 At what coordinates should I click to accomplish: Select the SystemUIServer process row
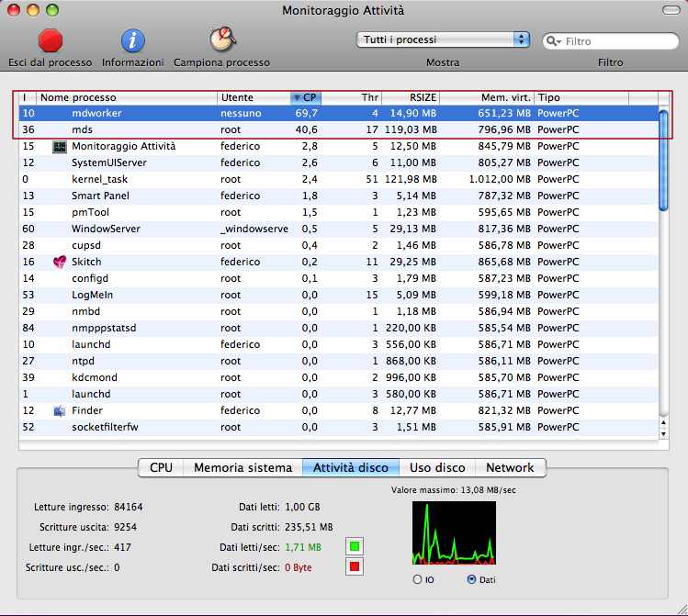click(339, 162)
